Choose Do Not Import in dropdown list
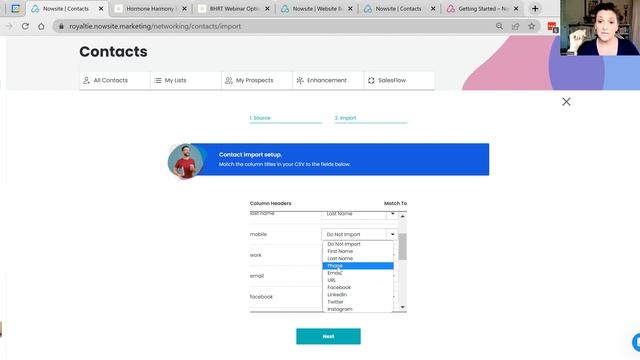The width and height of the screenshot is (640, 360). point(358,244)
